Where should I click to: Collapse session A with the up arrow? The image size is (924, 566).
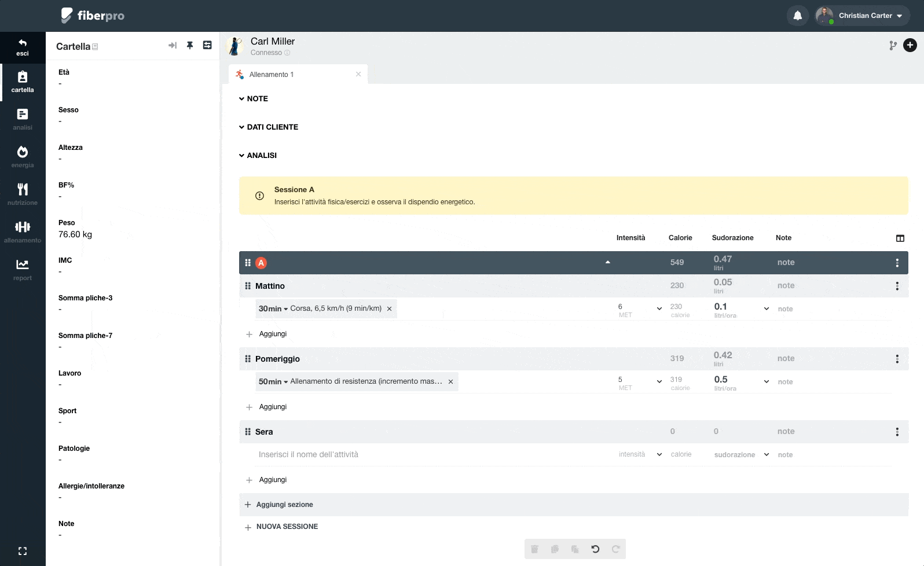[x=608, y=263]
